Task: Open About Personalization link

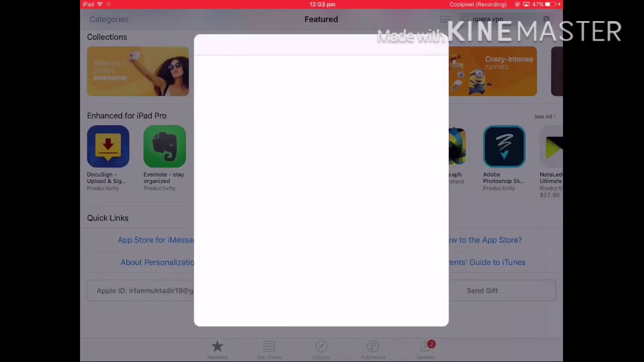Action: tap(157, 262)
